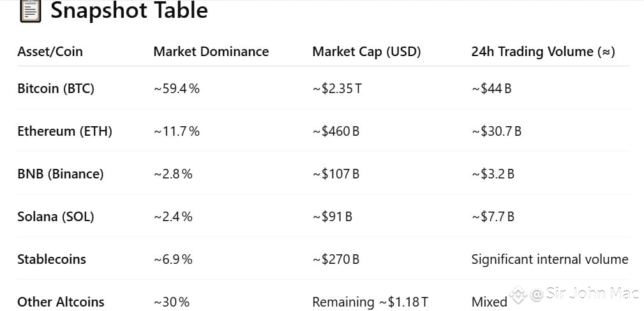Click the Binance watermark logo icon
Image resolution: width=644 pixels, height=311 pixels.
coord(518,294)
